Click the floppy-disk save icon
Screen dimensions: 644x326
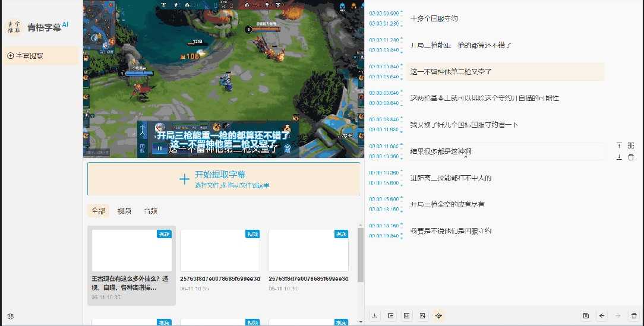586,315
